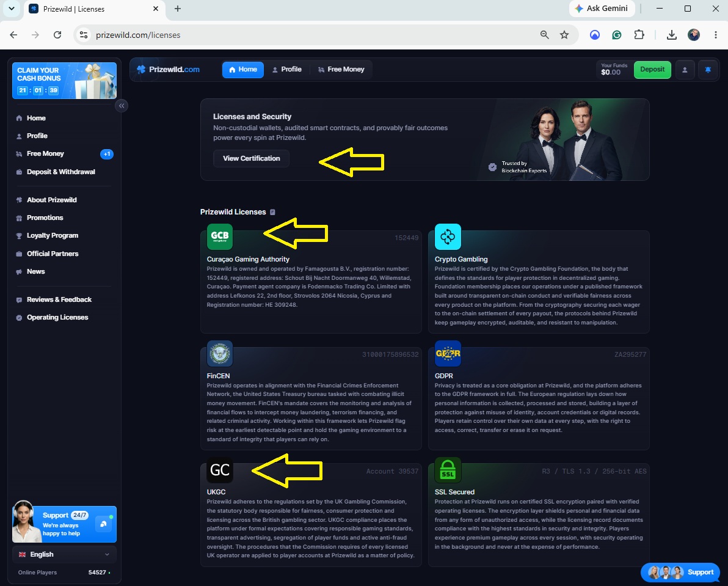Click the FinCEN seal icon

coord(220,353)
